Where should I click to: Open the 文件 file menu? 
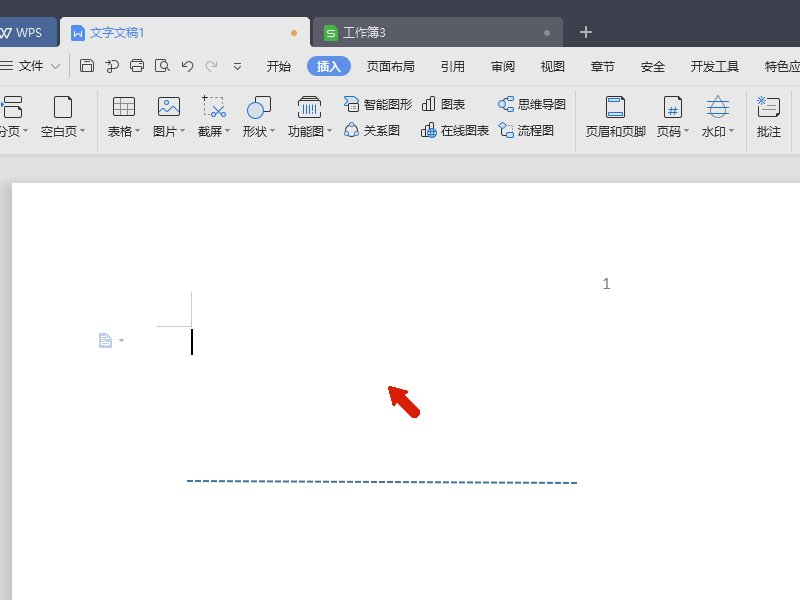pos(30,66)
